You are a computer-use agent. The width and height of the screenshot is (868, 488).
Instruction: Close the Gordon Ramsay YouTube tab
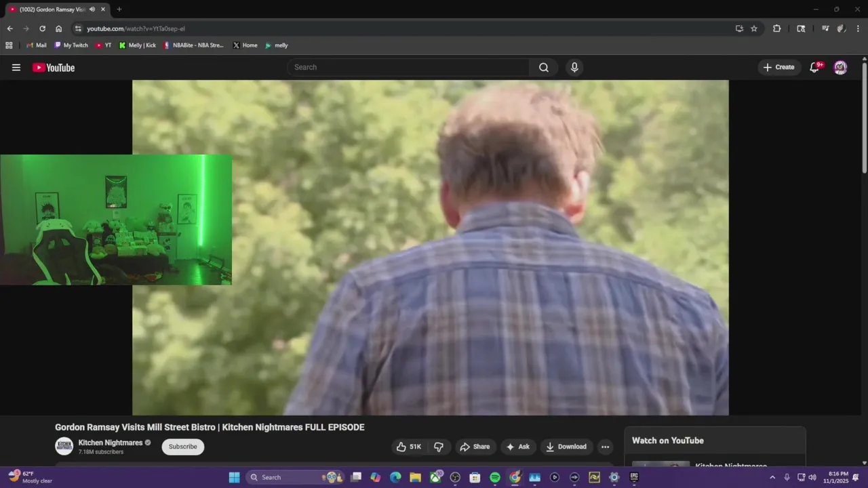[103, 9]
